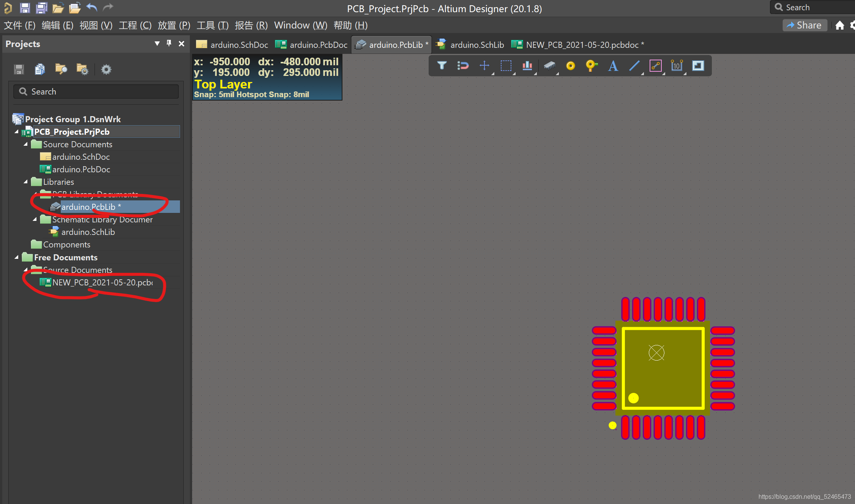This screenshot has height=504, width=855.
Task: Select NEW_PCB_2021-05-20.pcbdoc under Free Documents
Action: pyautogui.click(x=103, y=282)
